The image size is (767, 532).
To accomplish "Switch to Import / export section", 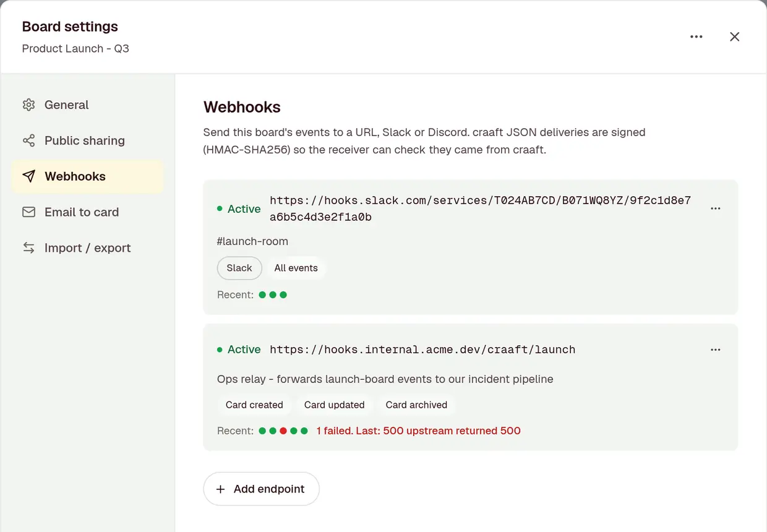I will pos(87,248).
